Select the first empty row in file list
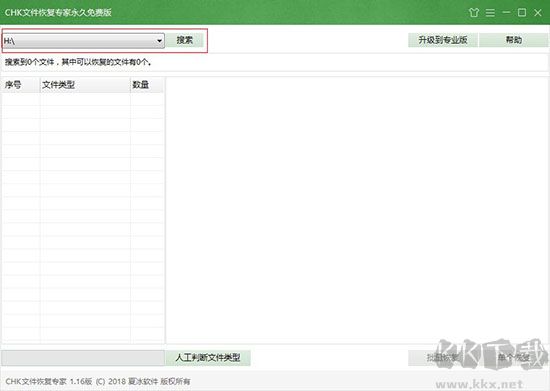 point(83,99)
